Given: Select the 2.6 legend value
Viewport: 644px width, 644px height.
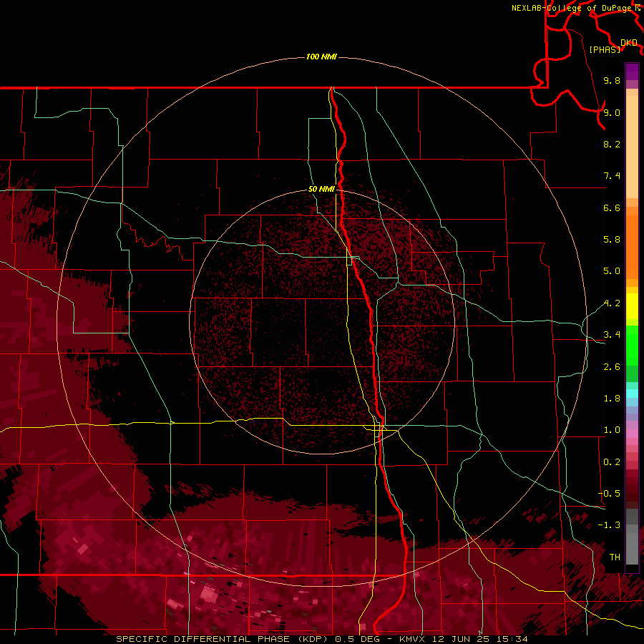Looking at the screenshot, I should click(x=612, y=367).
